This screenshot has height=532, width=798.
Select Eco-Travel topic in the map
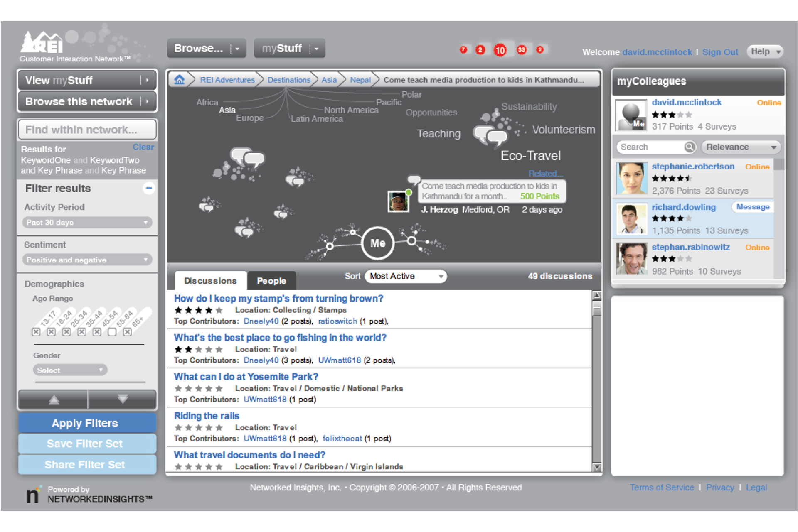[x=531, y=156]
